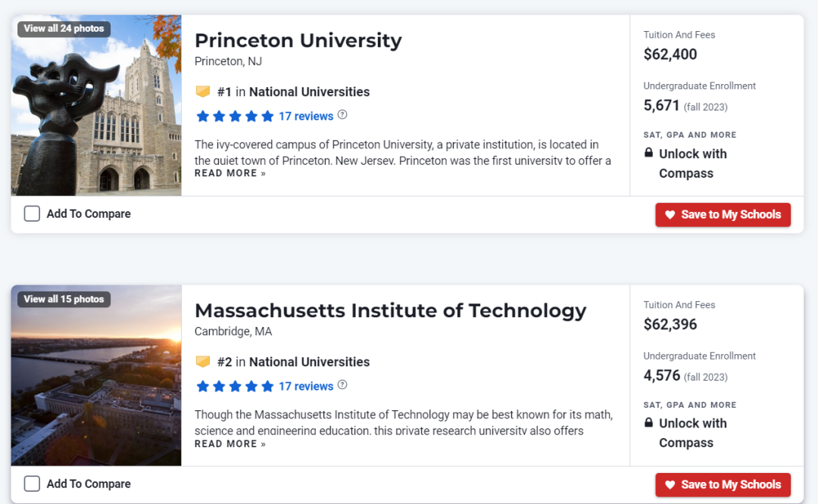
Task: Click the lock icon in Princeton's card
Action: [648, 153]
